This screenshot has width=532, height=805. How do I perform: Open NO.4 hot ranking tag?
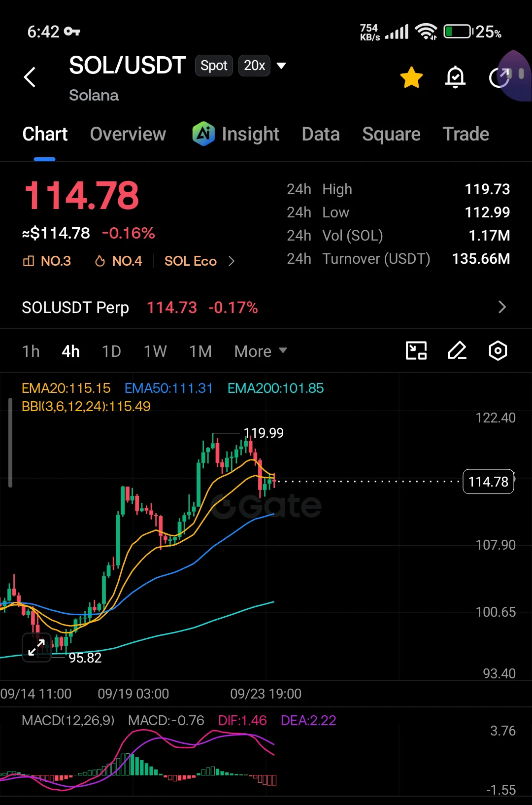[118, 261]
